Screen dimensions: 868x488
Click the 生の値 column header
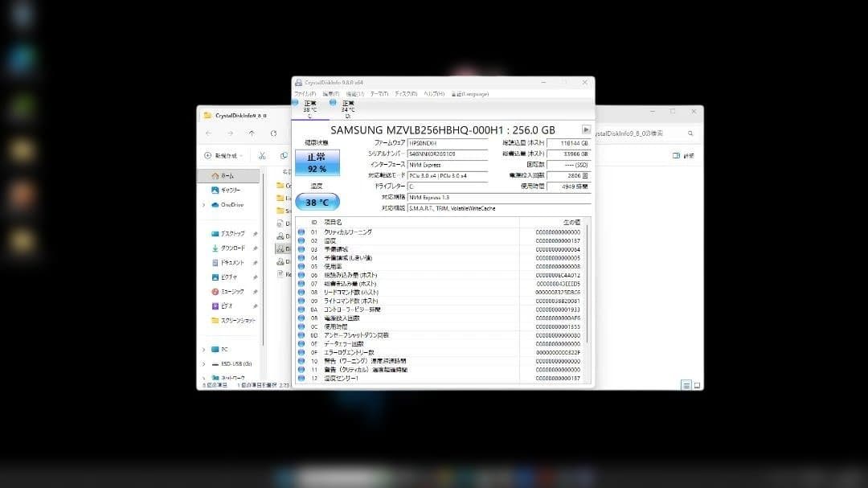[x=572, y=222]
